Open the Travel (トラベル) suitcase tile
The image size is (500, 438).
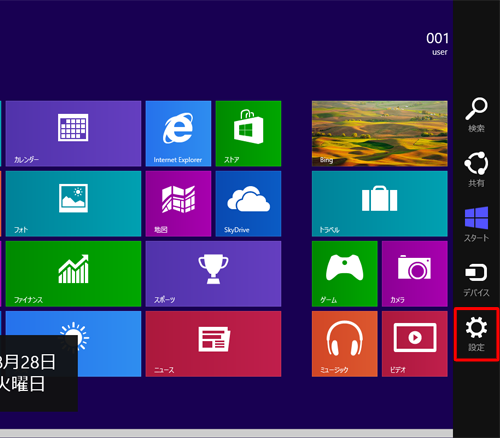point(380,204)
